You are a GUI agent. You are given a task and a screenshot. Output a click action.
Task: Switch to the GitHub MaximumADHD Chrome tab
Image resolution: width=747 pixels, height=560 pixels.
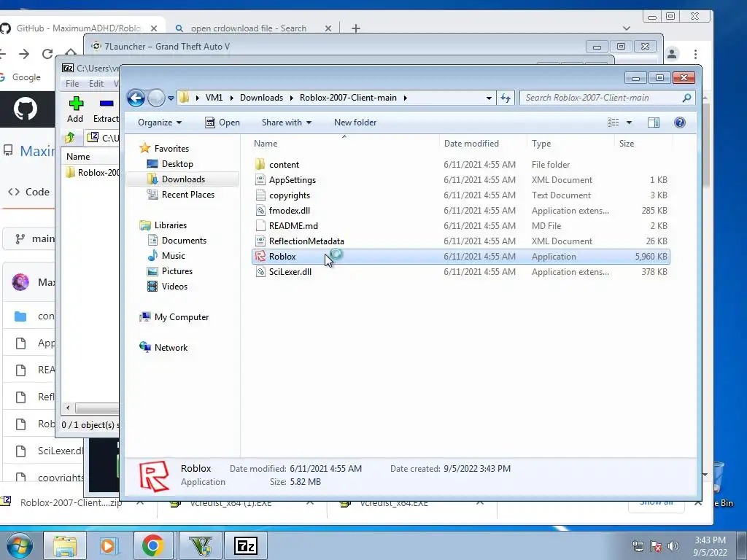(79, 28)
